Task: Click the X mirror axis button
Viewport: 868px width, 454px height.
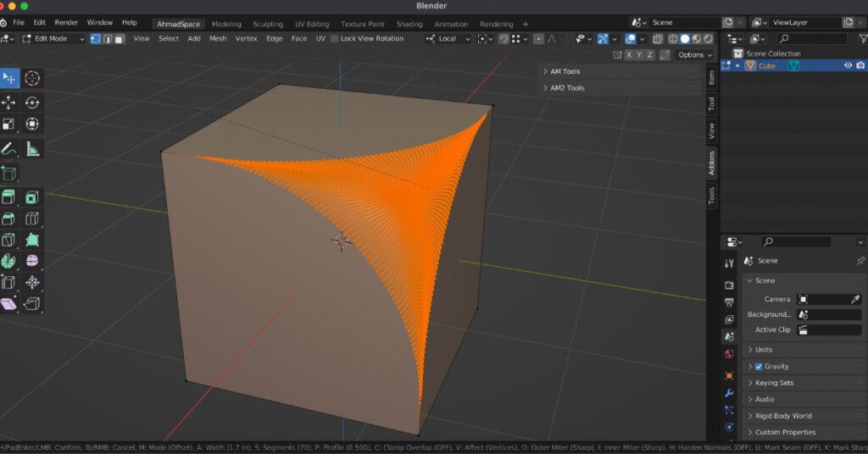Action: point(629,54)
